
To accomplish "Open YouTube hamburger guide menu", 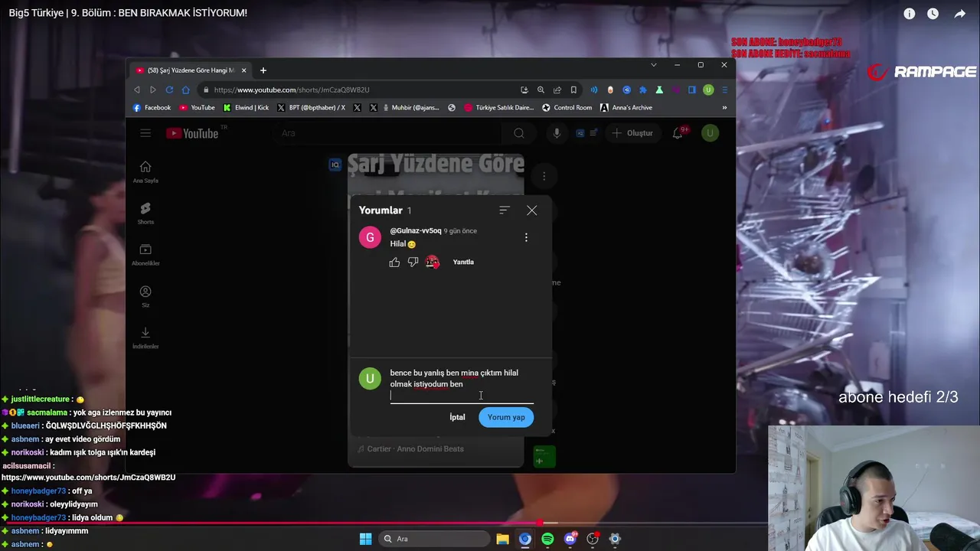I will (x=145, y=133).
